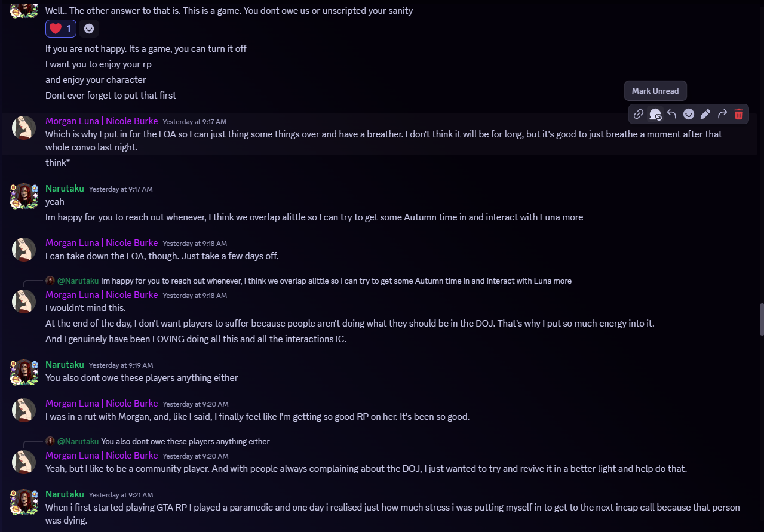The width and height of the screenshot is (764, 532).
Task: Open emoji picker in message hover toolbar
Action: (x=689, y=114)
